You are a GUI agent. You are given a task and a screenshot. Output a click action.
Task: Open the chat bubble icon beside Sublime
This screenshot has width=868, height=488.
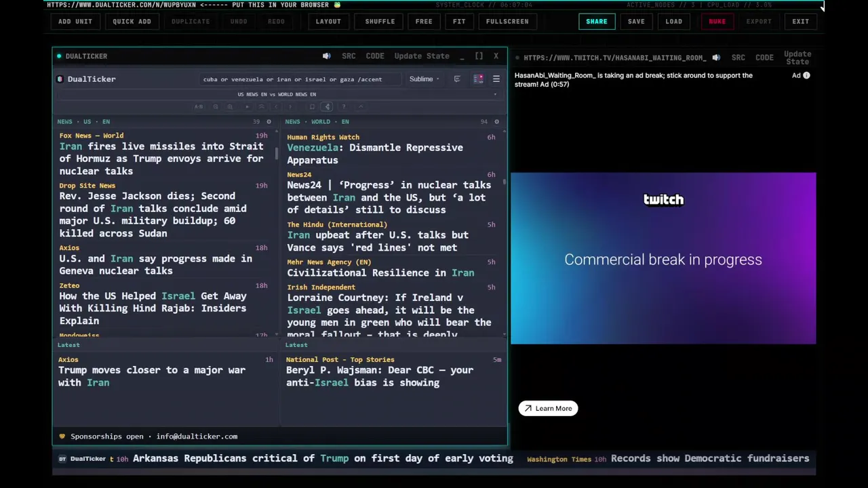pyautogui.click(x=457, y=79)
